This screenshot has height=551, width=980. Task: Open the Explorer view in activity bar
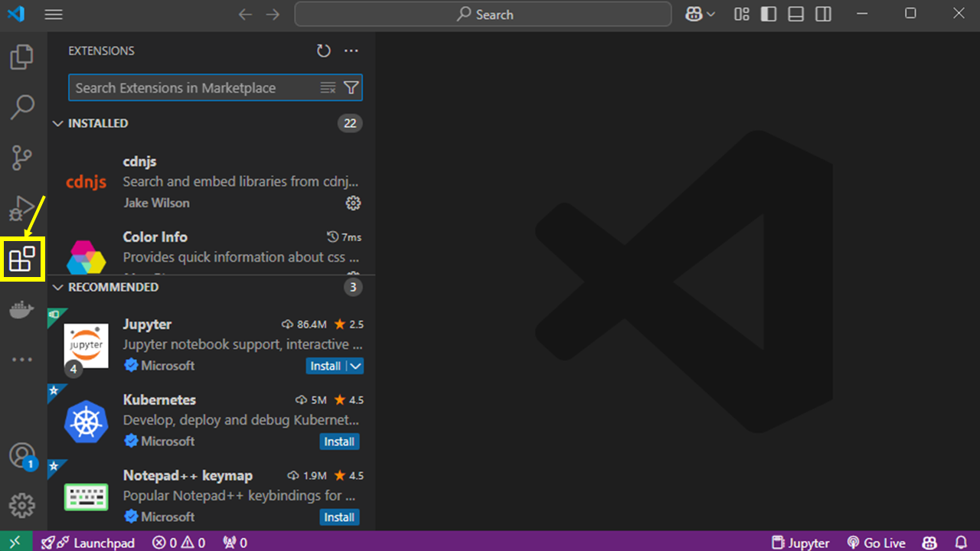coord(21,57)
